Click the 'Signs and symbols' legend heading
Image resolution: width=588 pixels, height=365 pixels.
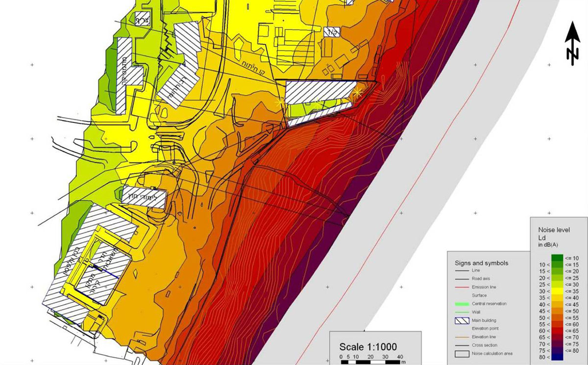tap(482, 263)
